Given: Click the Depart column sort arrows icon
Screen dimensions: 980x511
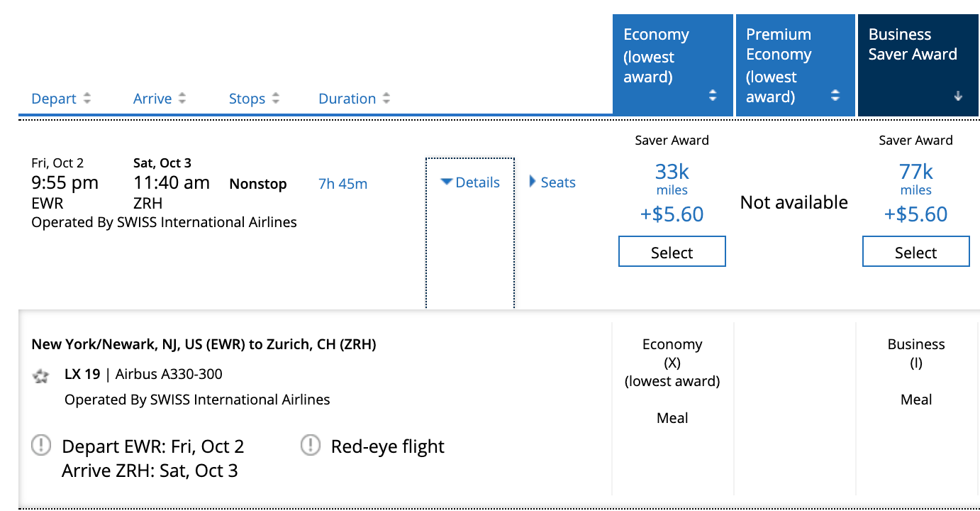Looking at the screenshot, I should [87, 99].
